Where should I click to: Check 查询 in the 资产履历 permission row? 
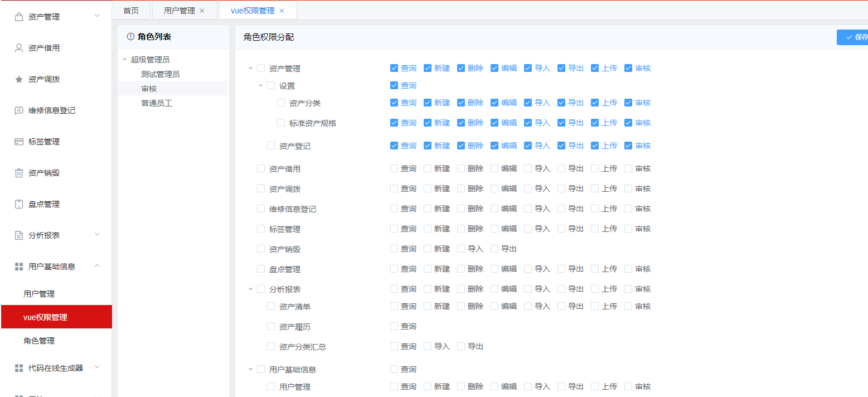click(394, 326)
